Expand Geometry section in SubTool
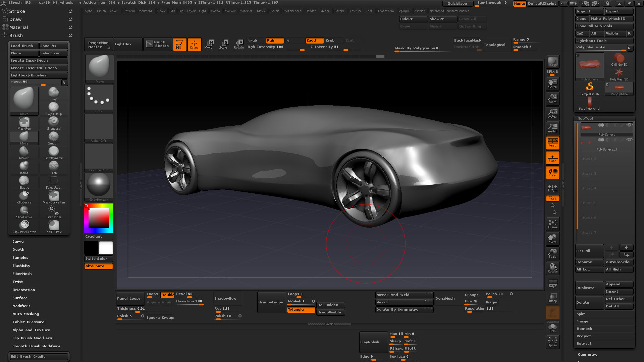644x362 pixels. click(586, 354)
